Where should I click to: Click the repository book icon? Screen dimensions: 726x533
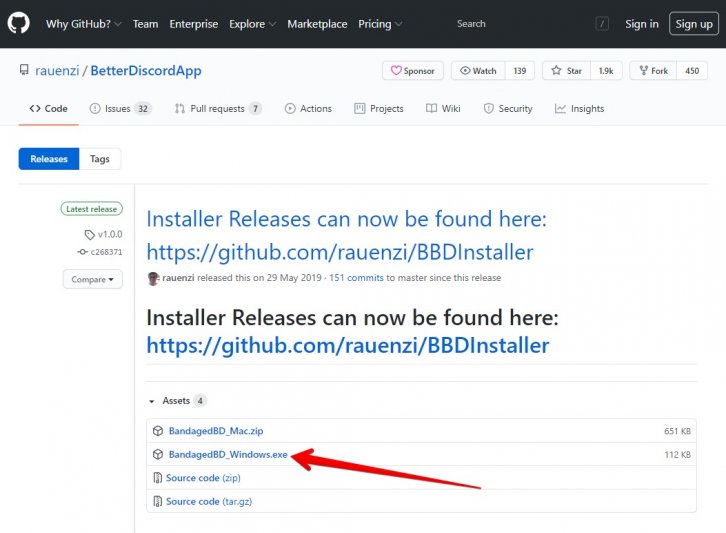[x=24, y=70]
